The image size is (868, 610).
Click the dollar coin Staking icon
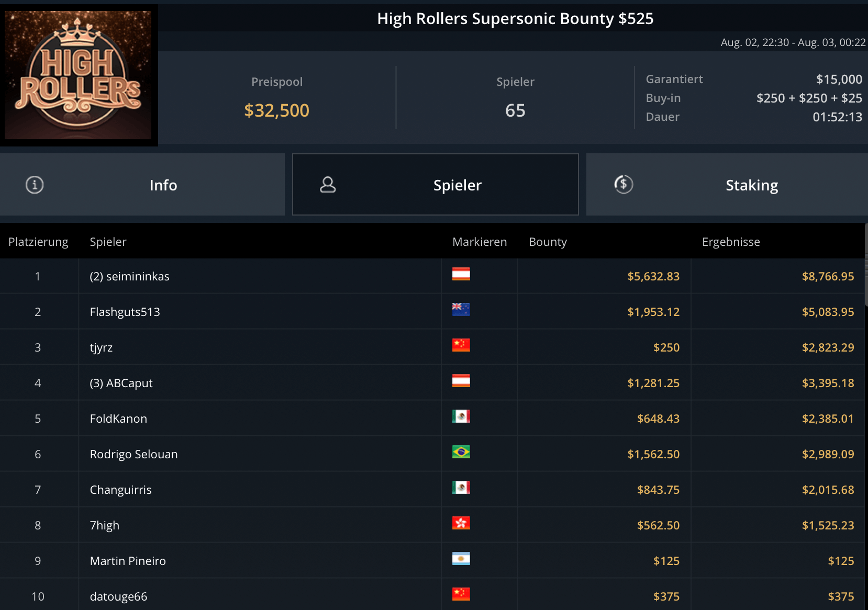tap(624, 184)
